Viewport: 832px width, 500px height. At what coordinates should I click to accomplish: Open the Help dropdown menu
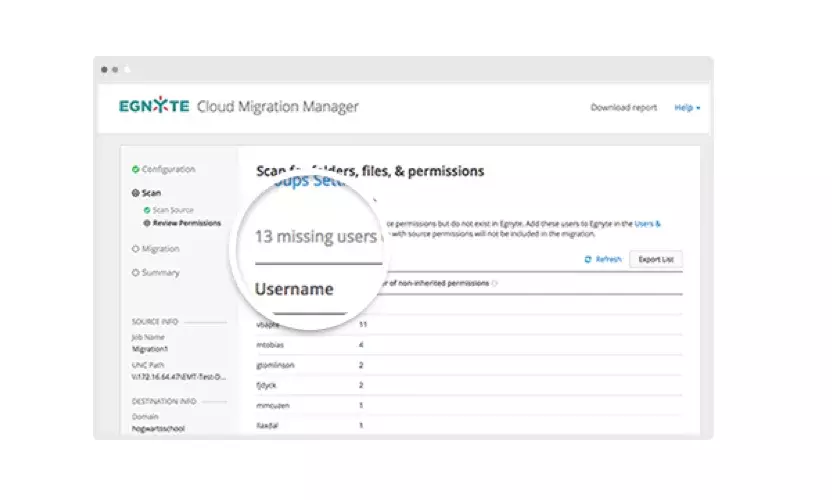click(687, 107)
